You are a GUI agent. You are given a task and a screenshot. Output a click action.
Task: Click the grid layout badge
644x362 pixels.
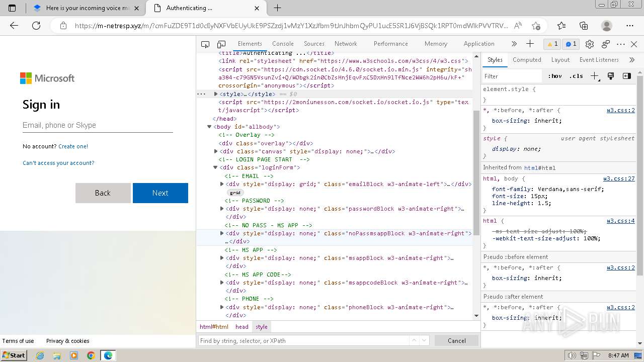coord(235,193)
